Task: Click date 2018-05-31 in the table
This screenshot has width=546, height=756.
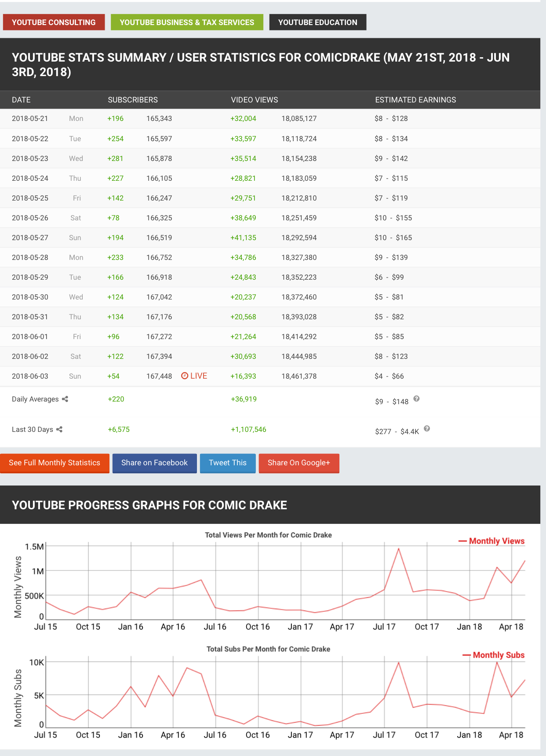Action: tap(30, 317)
